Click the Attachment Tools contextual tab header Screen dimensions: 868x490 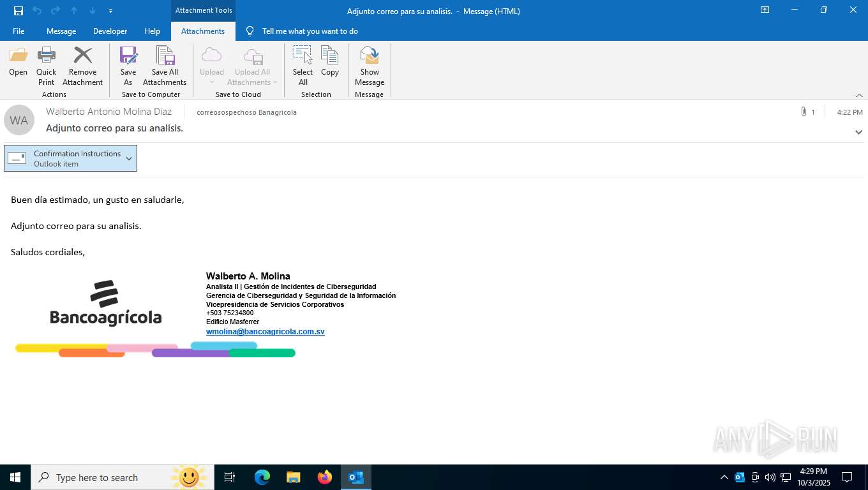point(203,10)
